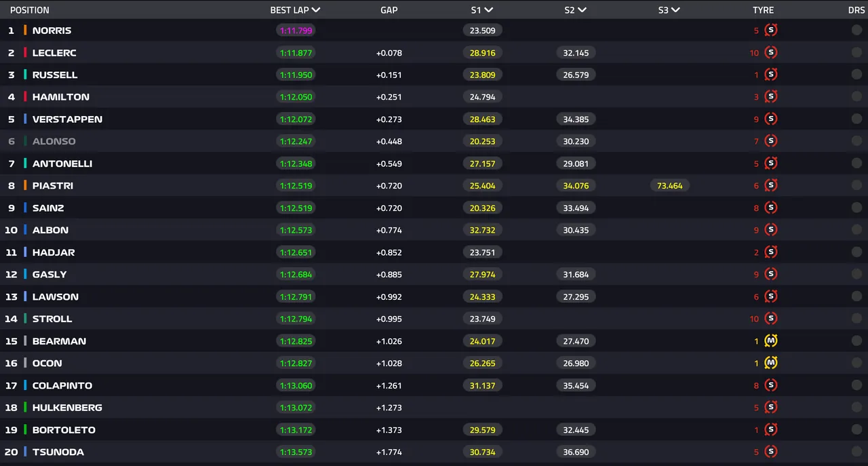Viewport: 868px width, 466px height.
Task: Click Leclerc's soft tyre compound icon
Action: [770, 52]
